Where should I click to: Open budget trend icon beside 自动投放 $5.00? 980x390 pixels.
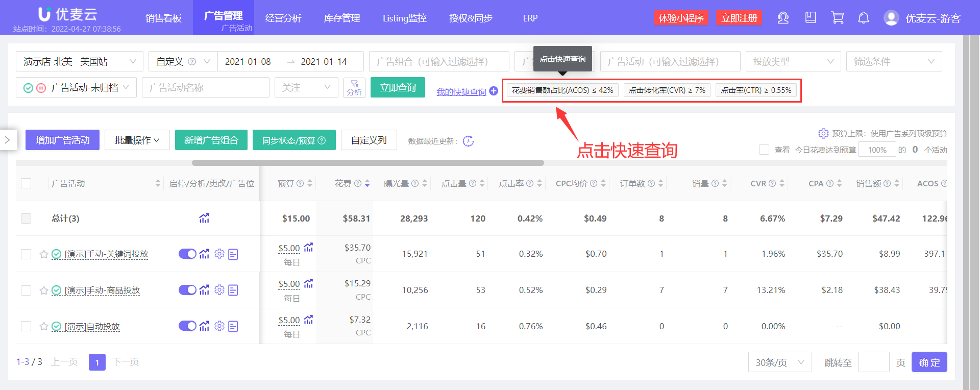[x=308, y=320]
